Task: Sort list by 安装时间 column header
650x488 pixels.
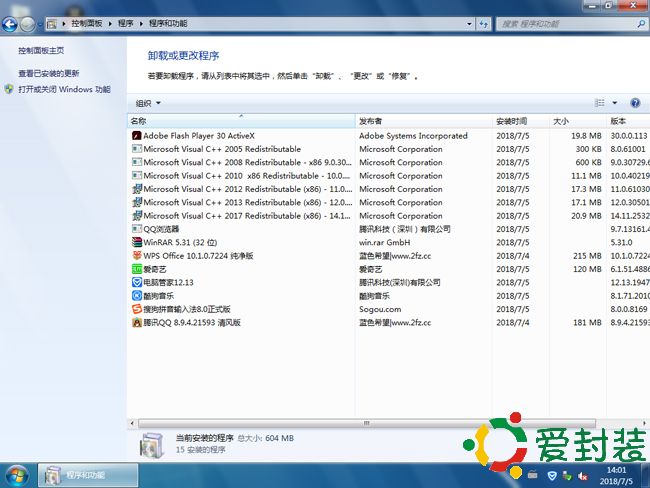Action: click(x=520, y=121)
